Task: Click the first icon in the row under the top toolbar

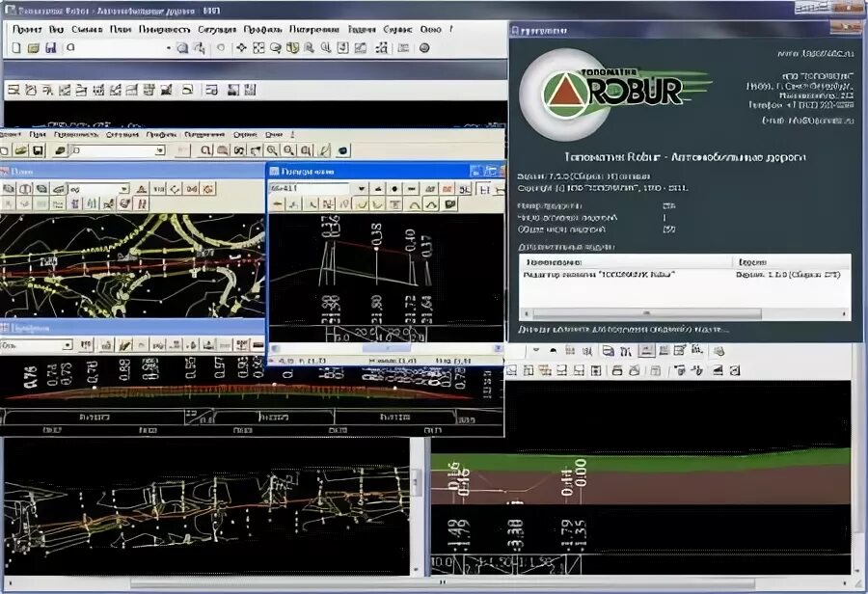Action: 14,89
